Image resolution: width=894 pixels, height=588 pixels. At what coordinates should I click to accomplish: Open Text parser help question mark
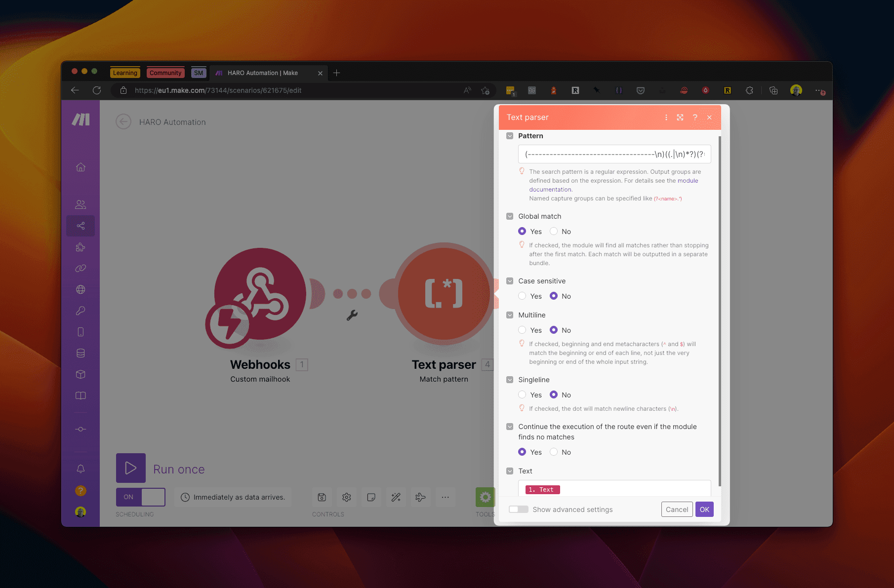[695, 118]
